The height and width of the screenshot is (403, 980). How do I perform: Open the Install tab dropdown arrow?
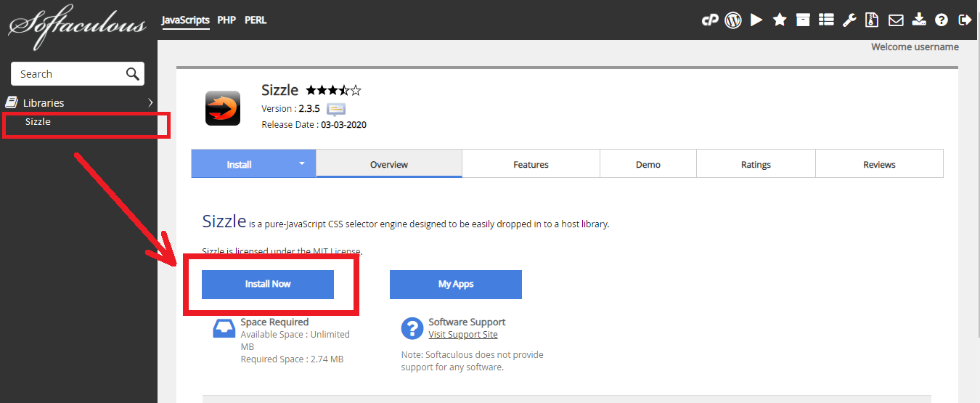click(x=302, y=164)
